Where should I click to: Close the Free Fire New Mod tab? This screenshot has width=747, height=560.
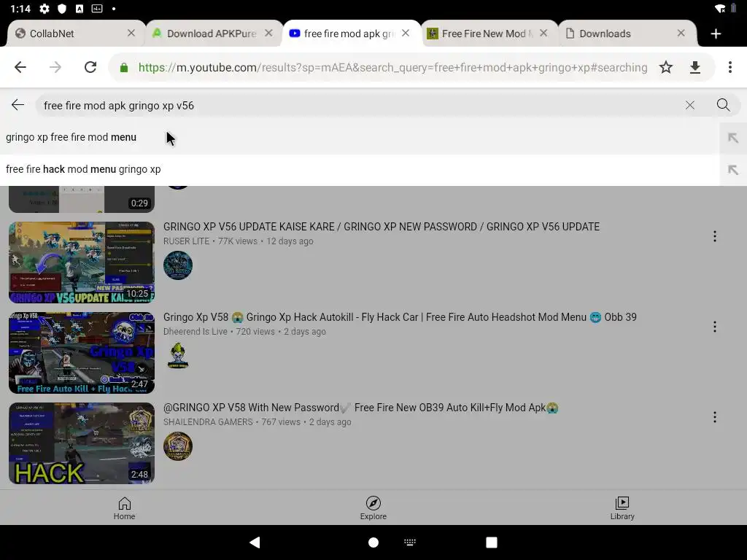pyautogui.click(x=543, y=33)
